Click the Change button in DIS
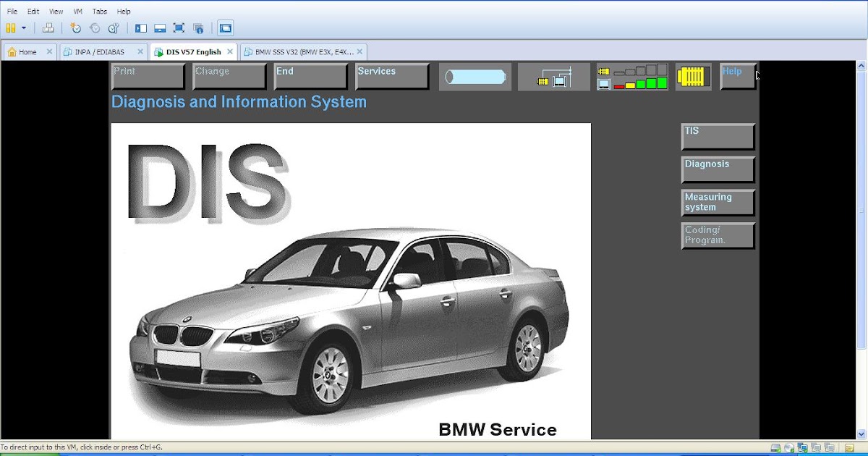This screenshot has width=868, height=456. pos(230,77)
